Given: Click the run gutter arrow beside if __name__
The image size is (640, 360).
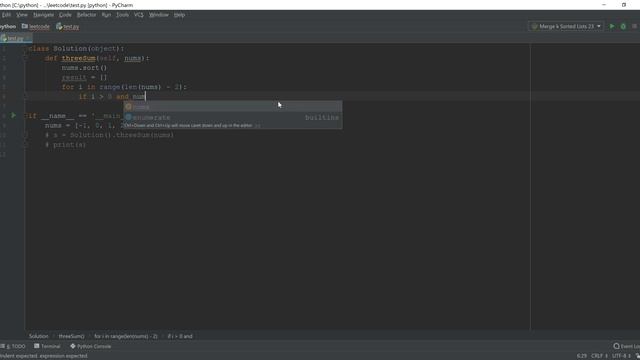Looking at the screenshot, I should click(13, 116).
